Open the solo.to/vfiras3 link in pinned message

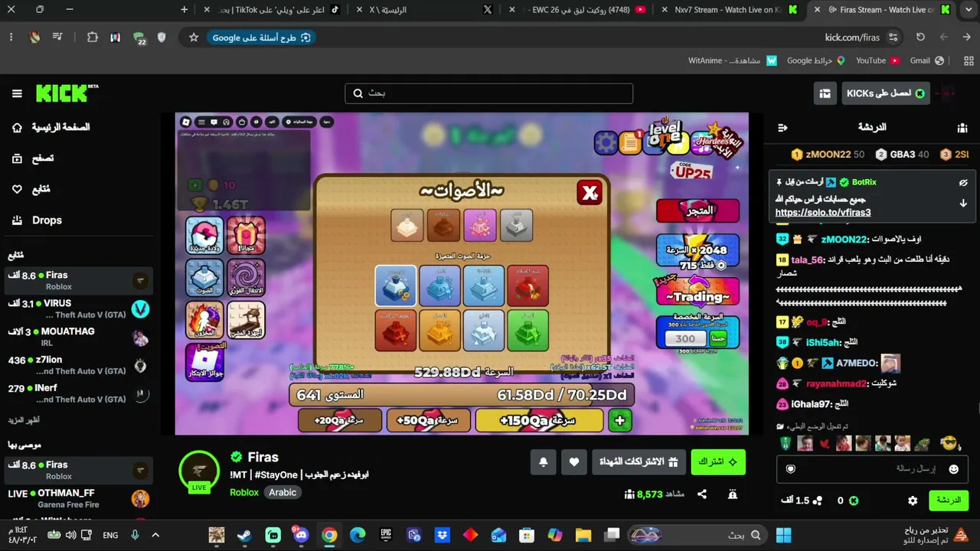pyautogui.click(x=823, y=213)
